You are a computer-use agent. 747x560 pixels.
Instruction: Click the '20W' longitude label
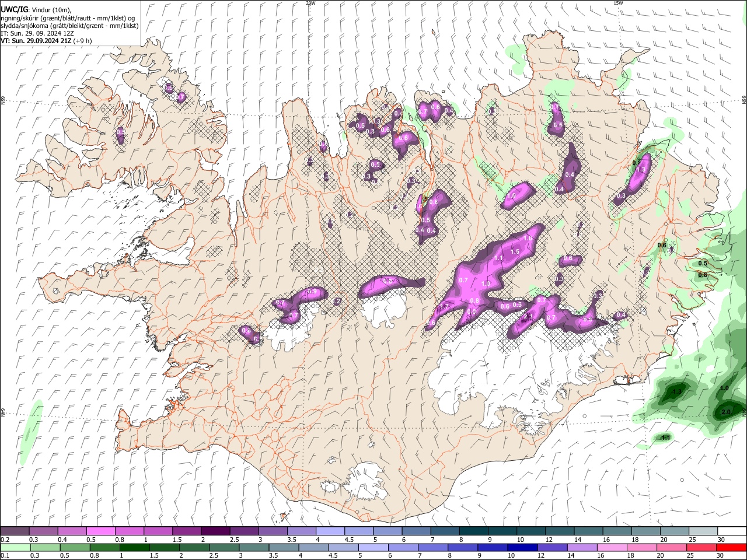pyautogui.click(x=310, y=3)
